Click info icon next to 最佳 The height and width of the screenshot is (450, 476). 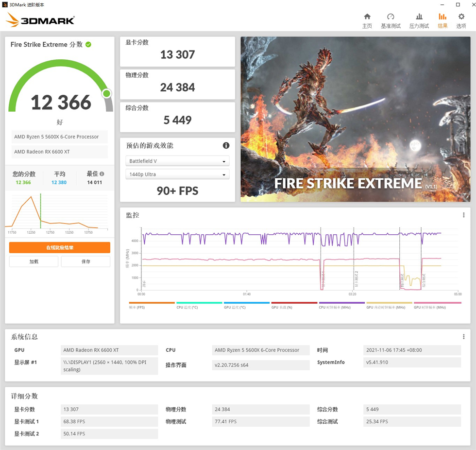(x=102, y=174)
